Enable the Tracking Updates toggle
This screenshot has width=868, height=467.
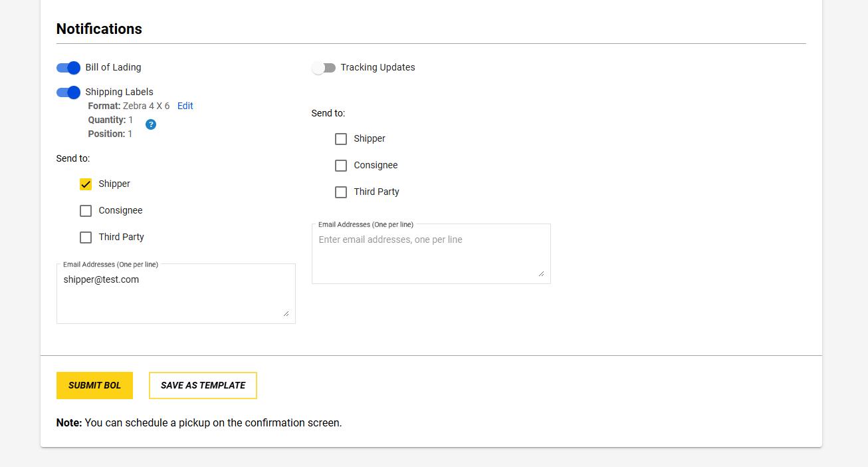[324, 68]
